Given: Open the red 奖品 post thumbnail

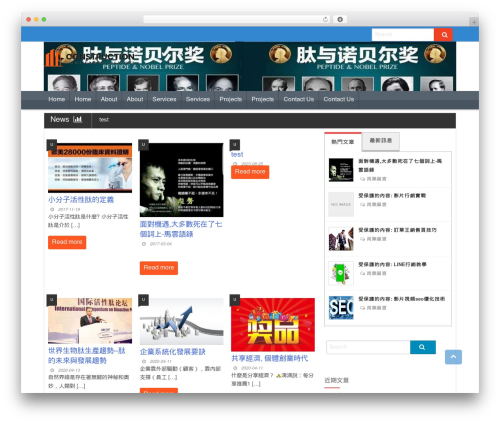Looking at the screenshot, I should click(x=273, y=325).
